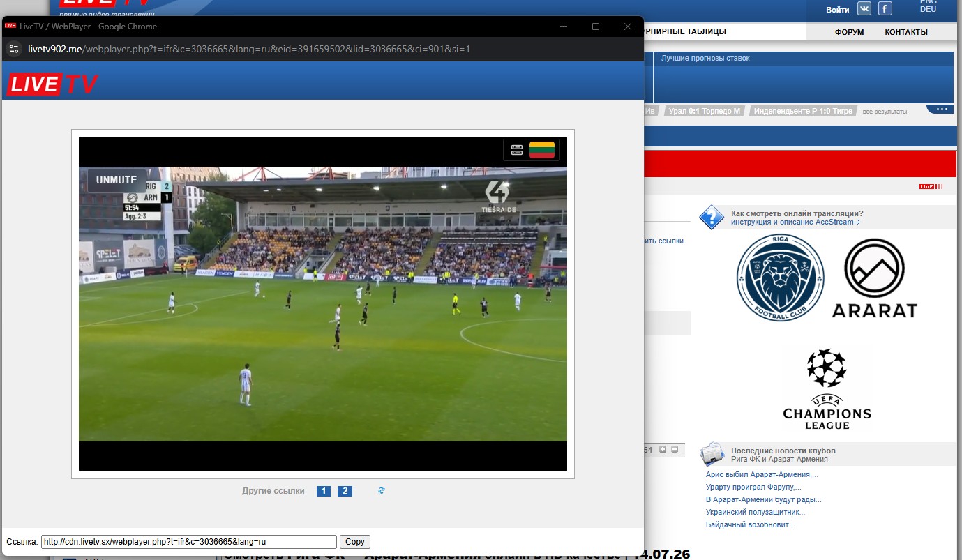Click the football video stream area

323,304
